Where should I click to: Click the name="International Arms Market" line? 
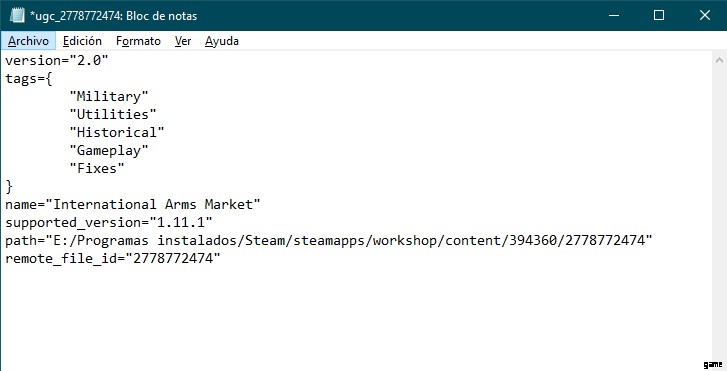[133, 205]
